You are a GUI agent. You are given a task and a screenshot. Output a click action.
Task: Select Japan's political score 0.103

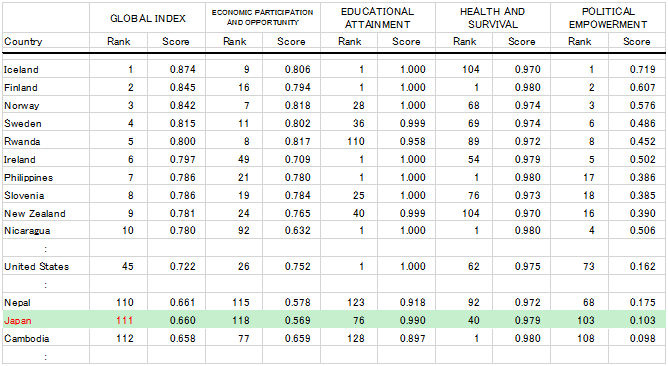(x=642, y=320)
